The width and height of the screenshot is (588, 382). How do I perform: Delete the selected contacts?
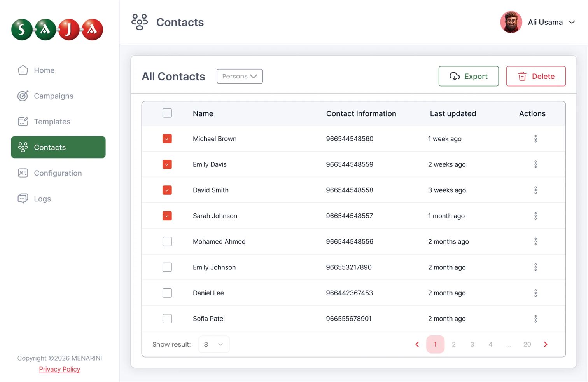pos(536,76)
